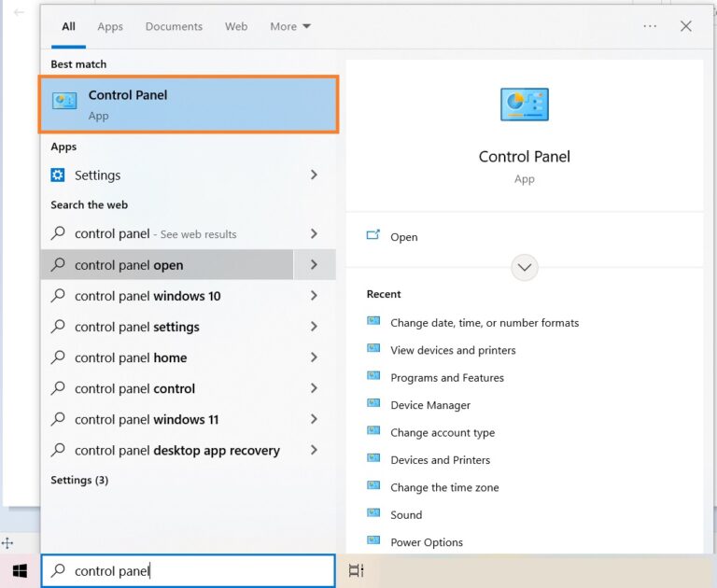Select the Web filter tab

tap(236, 26)
